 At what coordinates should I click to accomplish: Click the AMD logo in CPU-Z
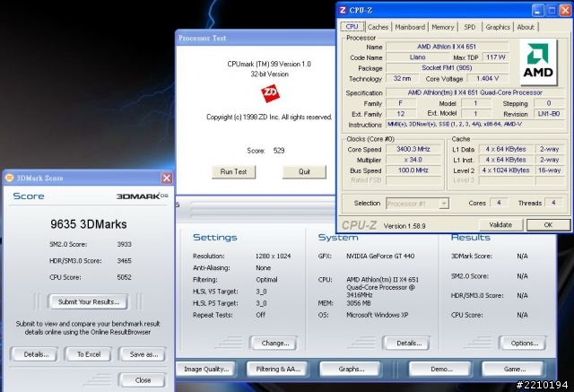(538, 62)
